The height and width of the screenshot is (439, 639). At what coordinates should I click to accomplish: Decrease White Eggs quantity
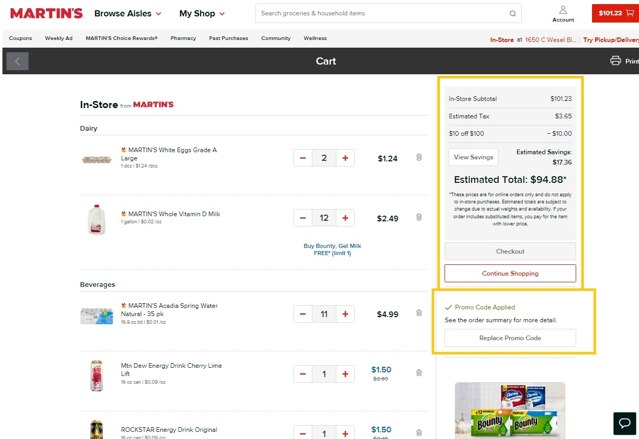(303, 158)
